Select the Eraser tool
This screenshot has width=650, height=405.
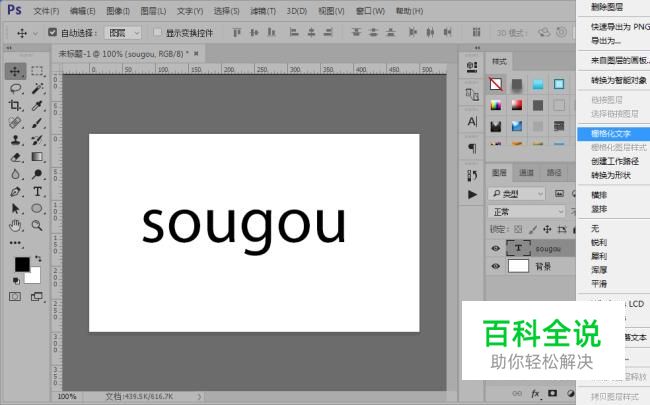point(15,157)
